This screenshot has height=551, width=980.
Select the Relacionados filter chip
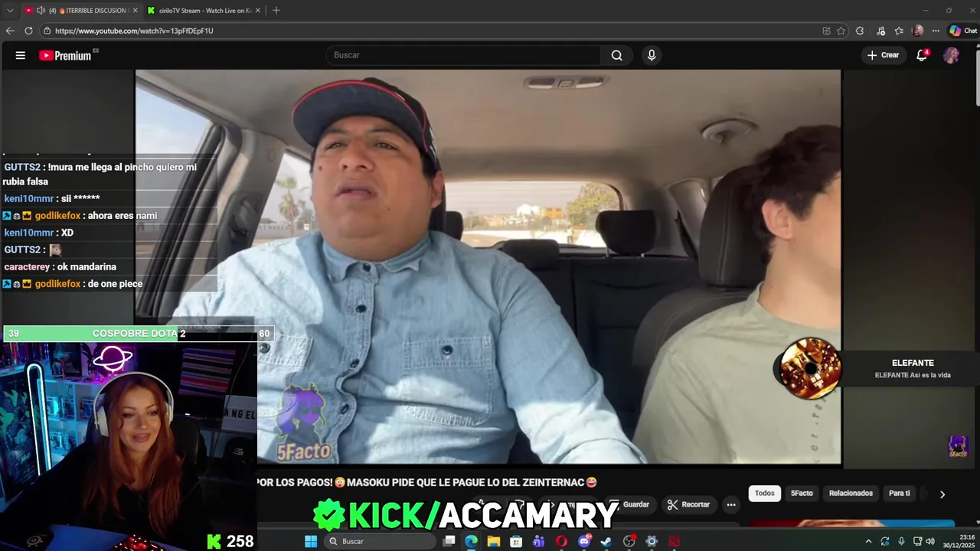(851, 494)
